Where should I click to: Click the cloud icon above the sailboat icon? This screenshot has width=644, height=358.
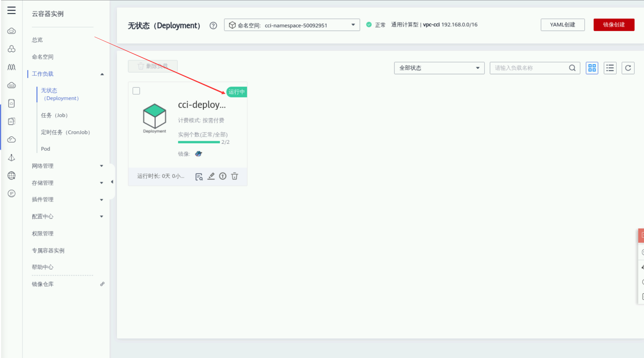(11, 140)
